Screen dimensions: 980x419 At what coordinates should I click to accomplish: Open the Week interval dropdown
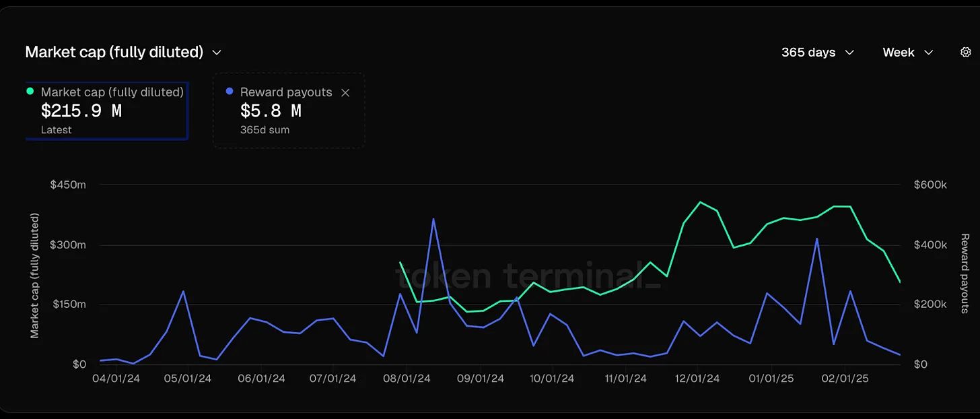tap(907, 52)
